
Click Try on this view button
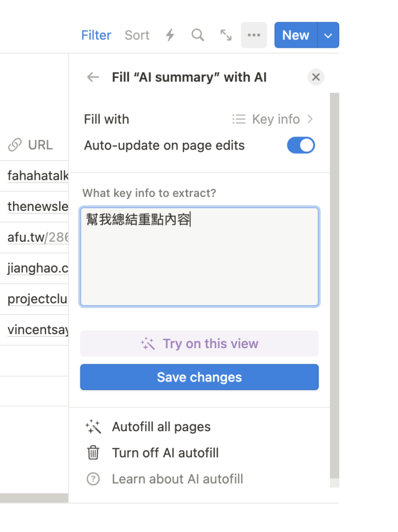[x=199, y=343]
